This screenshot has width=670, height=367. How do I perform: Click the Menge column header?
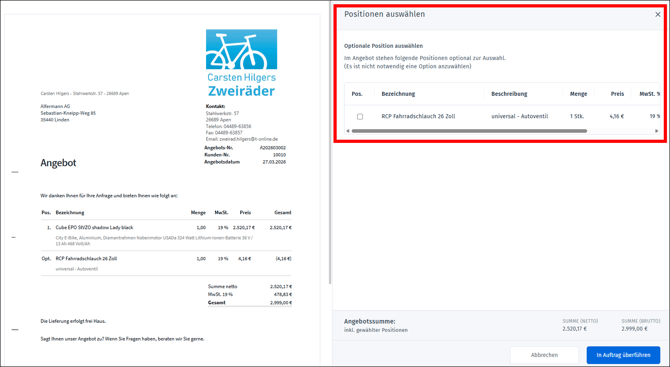coord(578,94)
